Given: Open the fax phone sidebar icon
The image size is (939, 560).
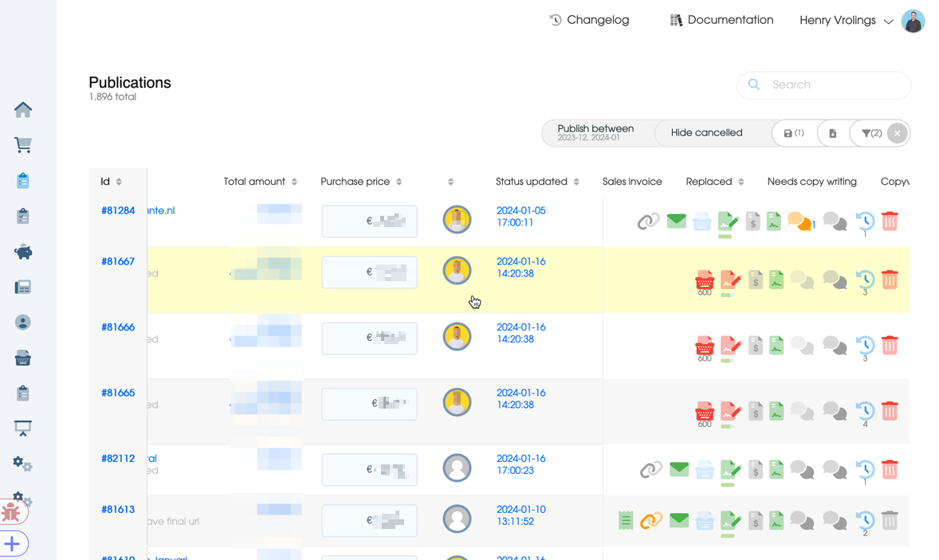Looking at the screenshot, I should pos(23,288).
